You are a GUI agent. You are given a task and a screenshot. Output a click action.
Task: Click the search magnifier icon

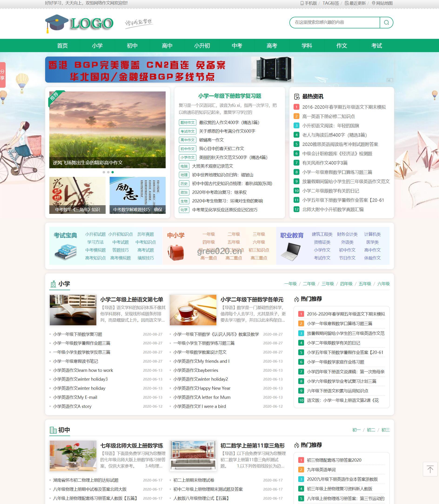(386, 23)
